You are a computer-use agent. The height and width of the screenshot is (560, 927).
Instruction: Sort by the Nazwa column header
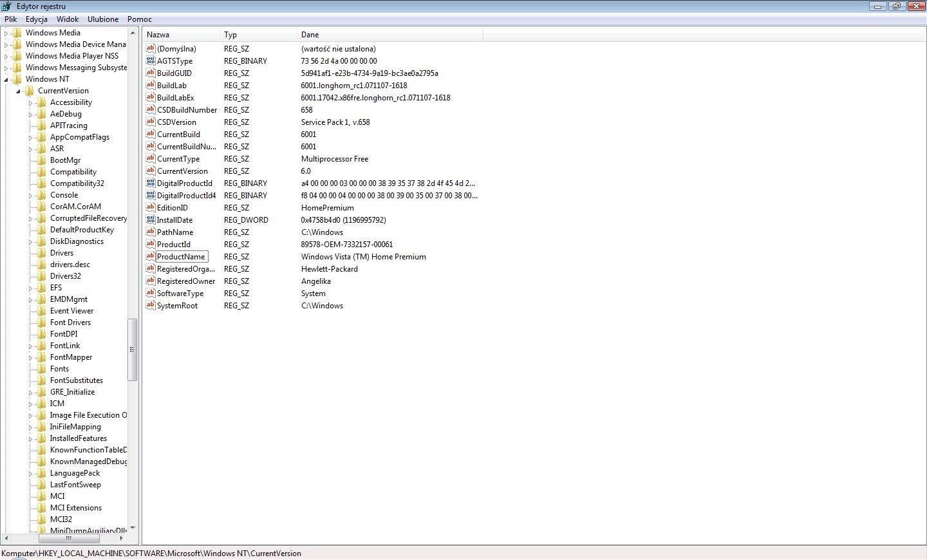point(182,35)
